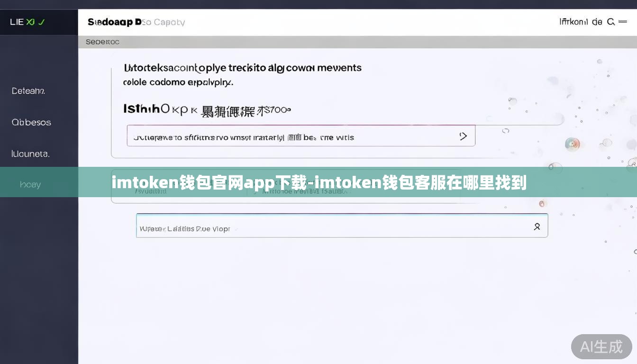
Task: Click the arrow icon at the search bar's right end
Action: 463,136
